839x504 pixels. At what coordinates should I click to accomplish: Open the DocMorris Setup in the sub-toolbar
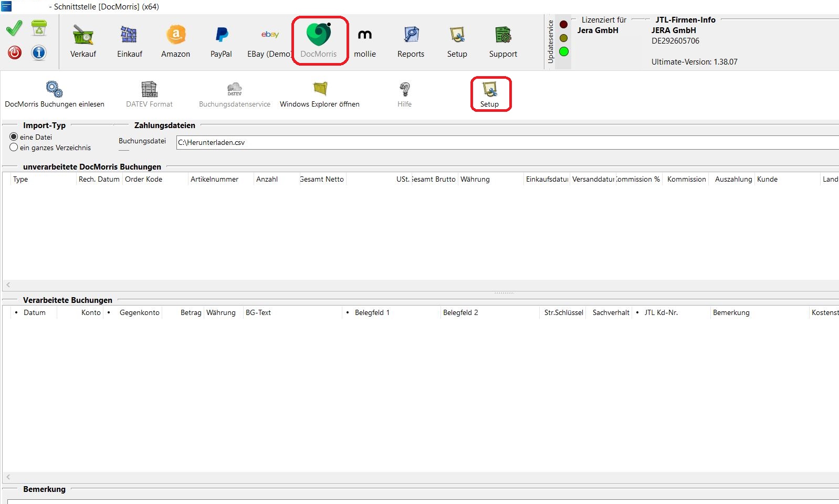(490, 94)
